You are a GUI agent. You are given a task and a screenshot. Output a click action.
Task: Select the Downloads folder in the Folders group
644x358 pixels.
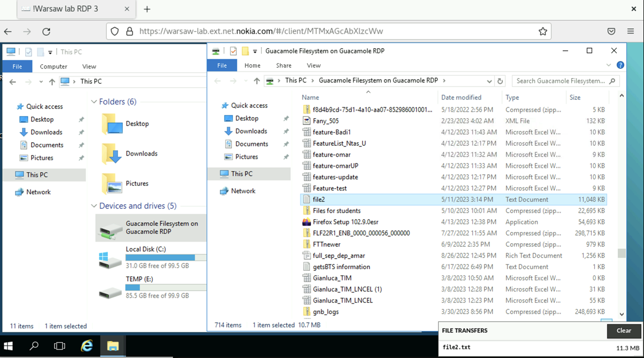point(130,154)
